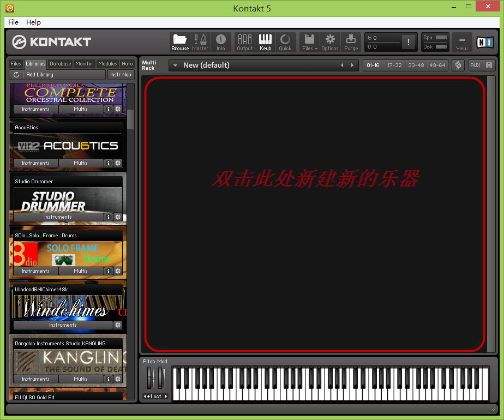This screenshot has height=420, width=504.
Task: Open 8Dio Solo Frame Drums settings gear
Action: (x=118, y=271)
